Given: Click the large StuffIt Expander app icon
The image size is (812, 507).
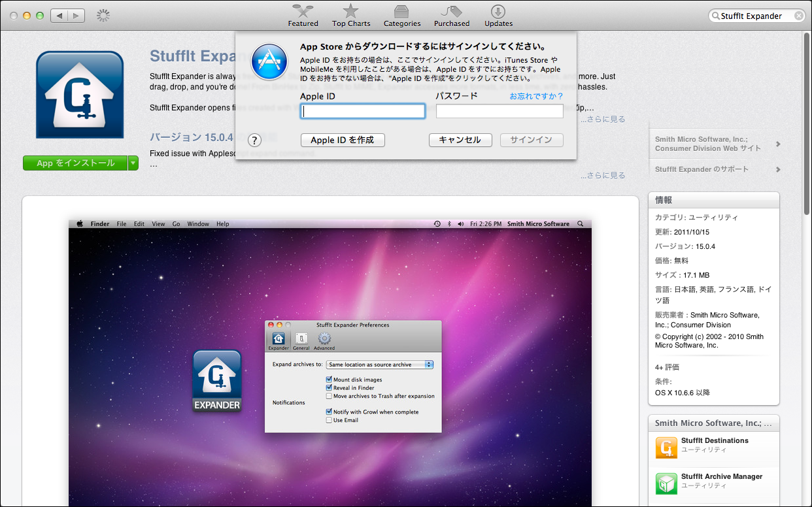Looking at the screenshot, I should click(x=80, y=95).
